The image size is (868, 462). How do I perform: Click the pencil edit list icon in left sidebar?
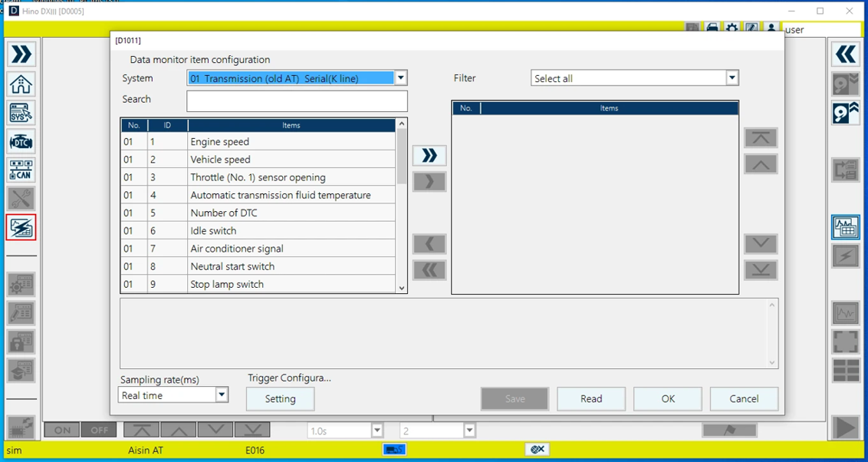pos(21,313)
